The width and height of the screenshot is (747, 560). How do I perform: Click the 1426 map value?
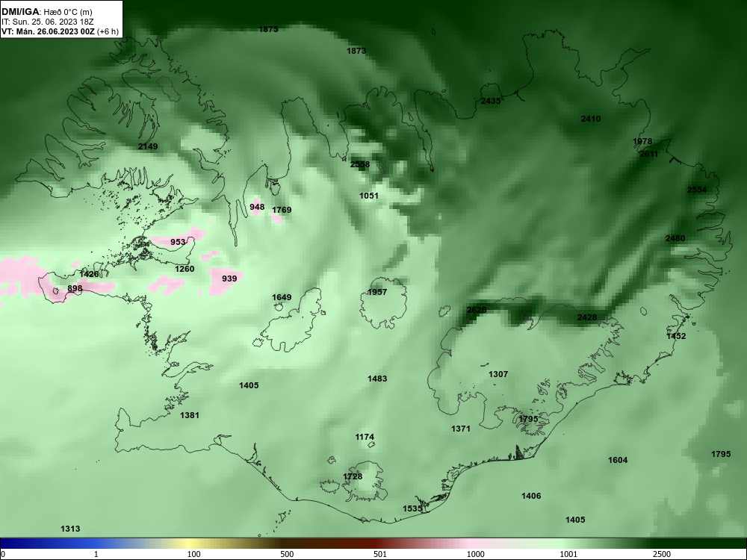coord(89,274)
